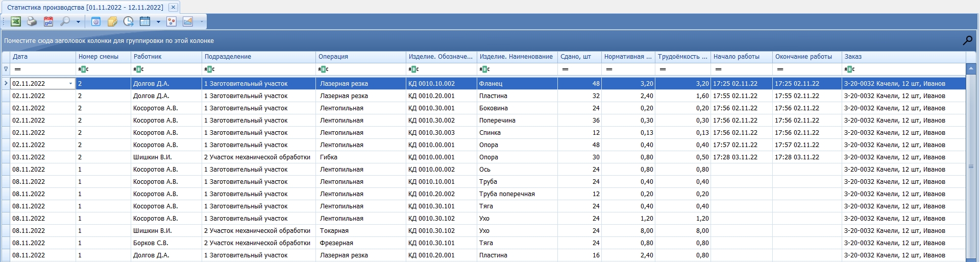The width and height of the screenshot is (980, 262).
Task: Click the Заказ column header
Action: click(x=903, y=57)
